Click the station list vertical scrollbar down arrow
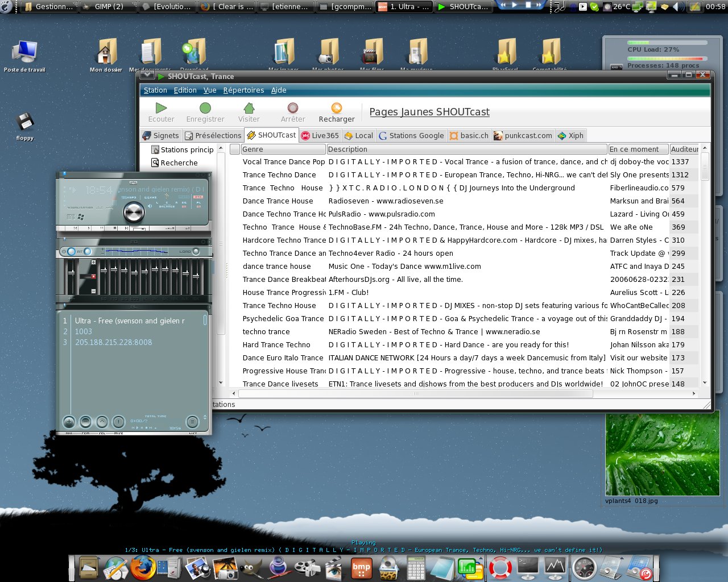Image resolution: width=728 pixels, height=582 pixels. click(705, 383)
